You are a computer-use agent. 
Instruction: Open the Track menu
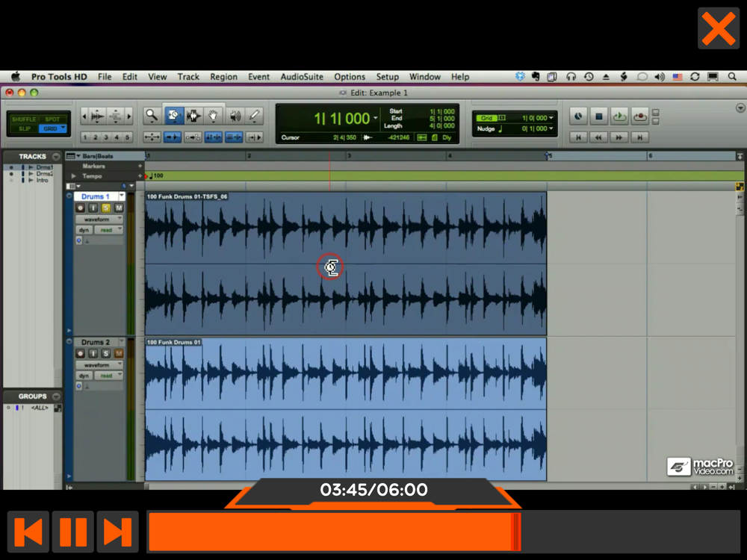[x=188, y=77]
